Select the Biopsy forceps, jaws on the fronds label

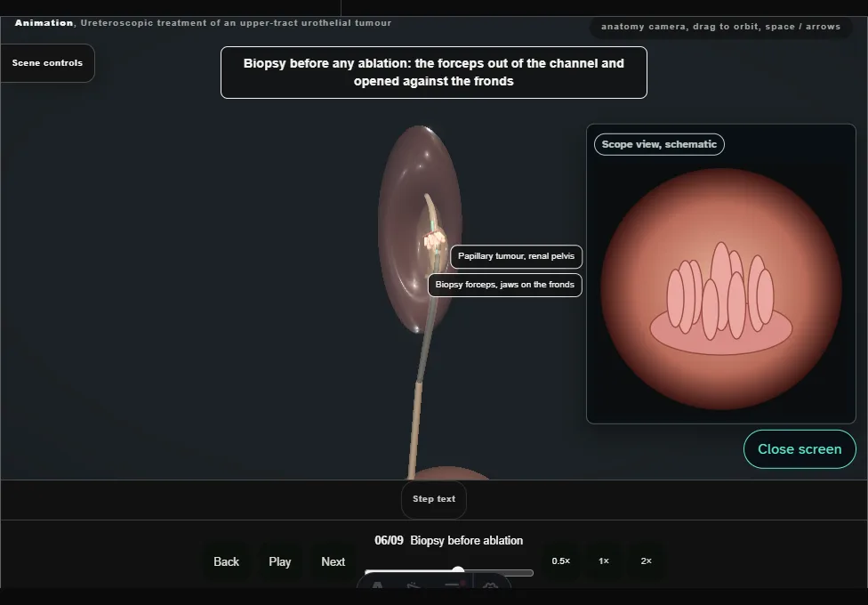505,285
